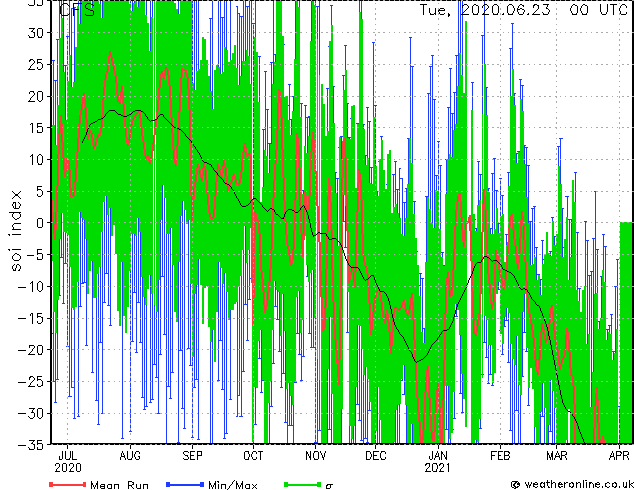Click the -5 y-axis value
This screenshot has height=490, width=634.
coord(35,255)
